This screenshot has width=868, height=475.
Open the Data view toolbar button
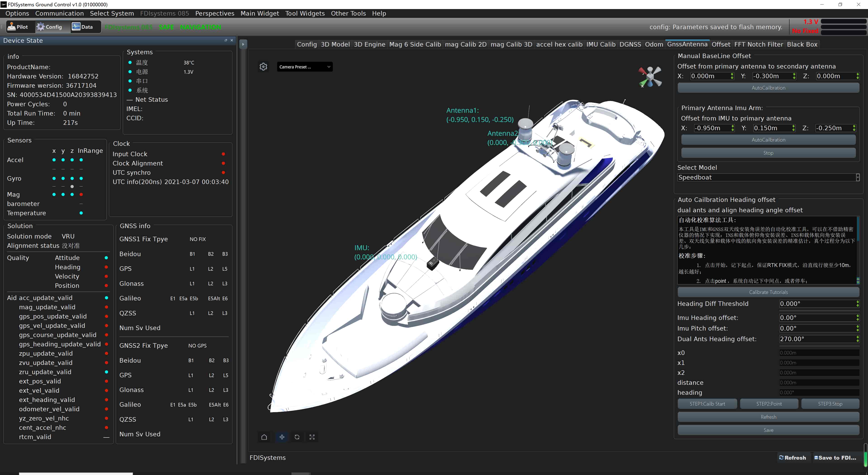pos(83,27)
